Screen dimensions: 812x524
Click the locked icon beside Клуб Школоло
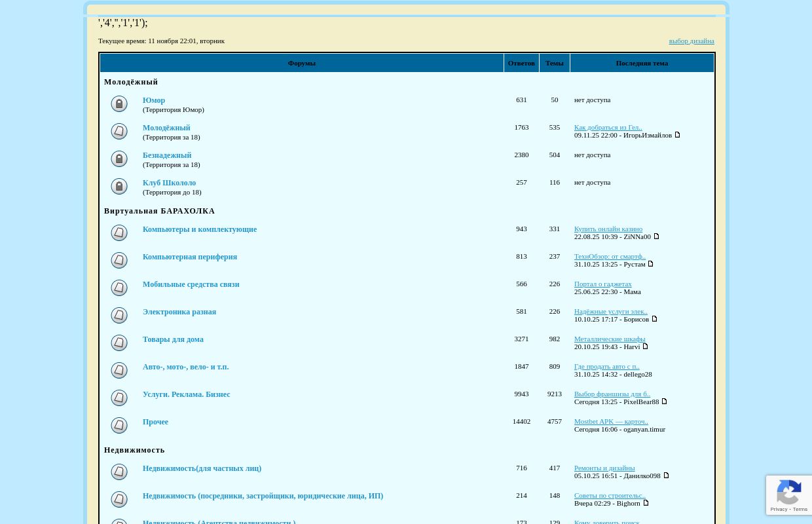[x=119, y=187]
